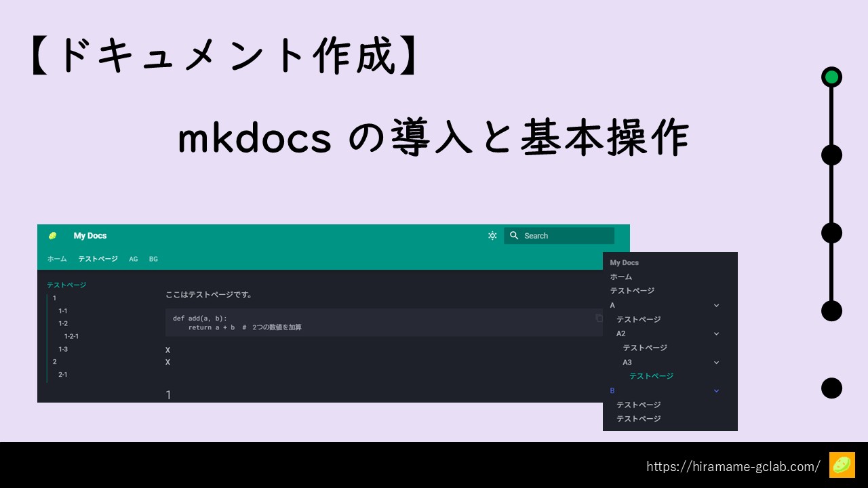Click the green timeline dot at top
The image size is (868, 488).
tap(831, 77)
